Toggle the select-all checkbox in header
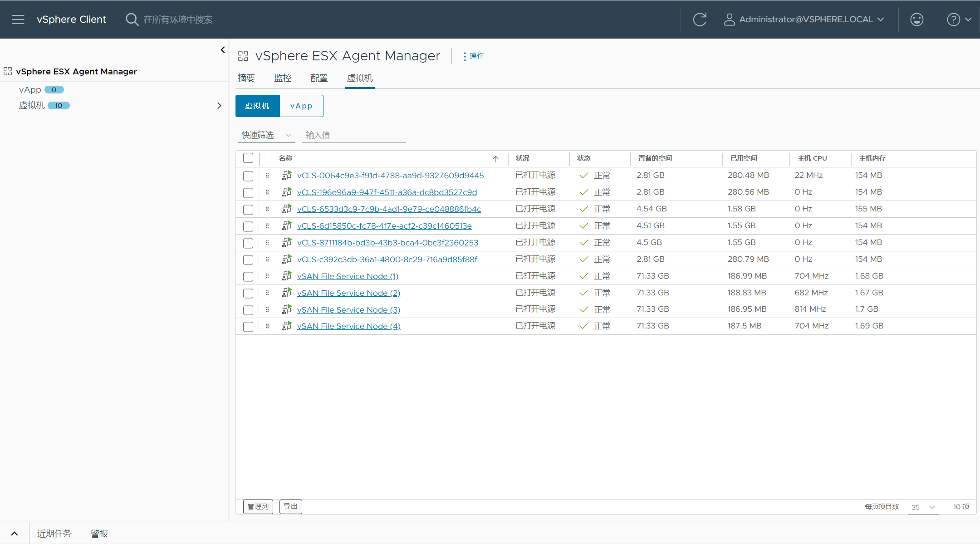980x544 pixels. point(248,158)
